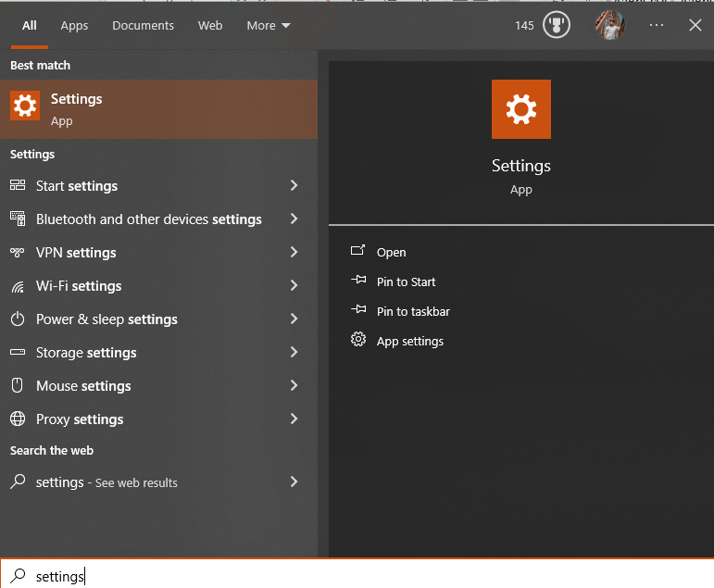Select 'Wi-Fi settings' result text
The width and height of the screenshot is (714, 588).
[x=79, y=285]
